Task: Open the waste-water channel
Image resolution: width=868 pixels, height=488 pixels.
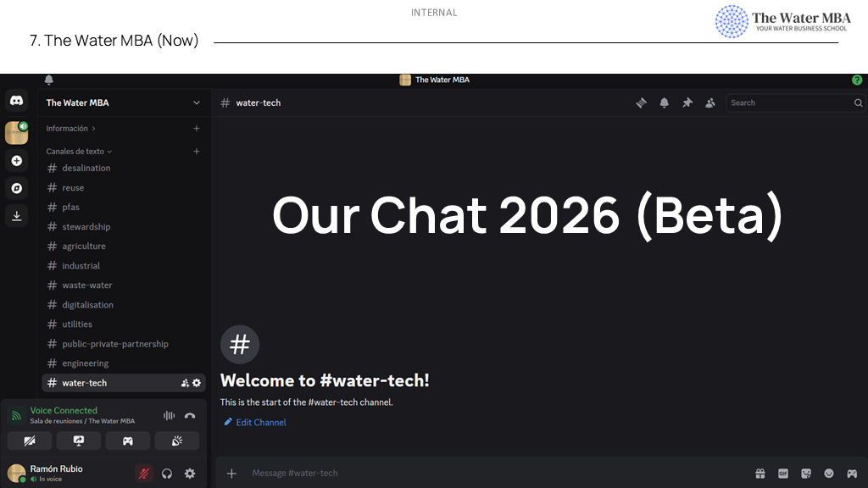Action: (124, 285)
